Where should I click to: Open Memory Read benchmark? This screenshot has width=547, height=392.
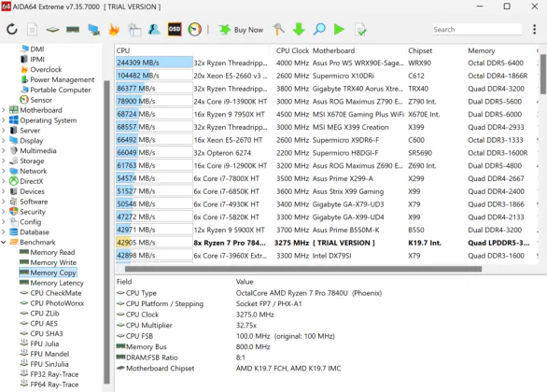52,252
